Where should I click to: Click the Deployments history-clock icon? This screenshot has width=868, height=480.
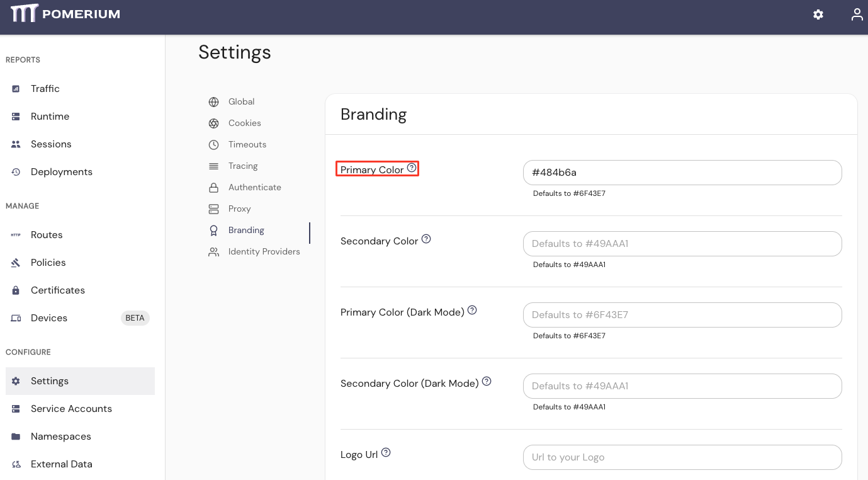[15, 171]
